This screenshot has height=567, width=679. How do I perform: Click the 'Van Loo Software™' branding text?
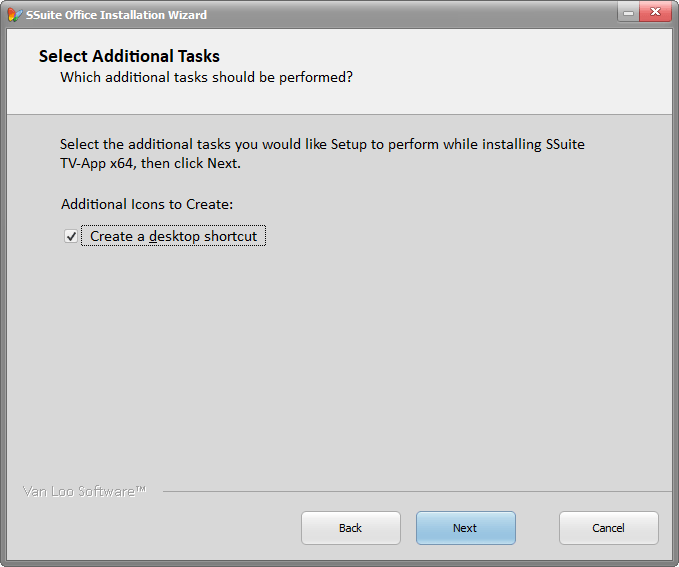[85, 491]
